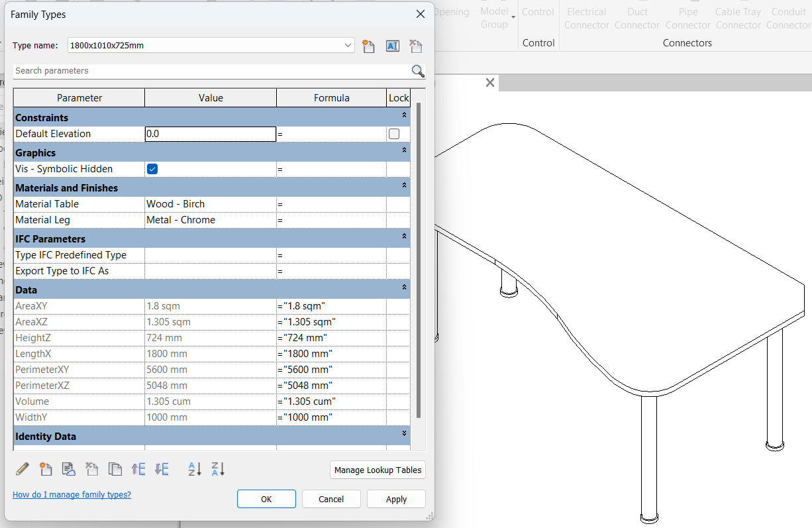Sort parameters in ascending order A-Z
Image resolution: width=812 pixels, height=528 pixels.
click(195, 469)
